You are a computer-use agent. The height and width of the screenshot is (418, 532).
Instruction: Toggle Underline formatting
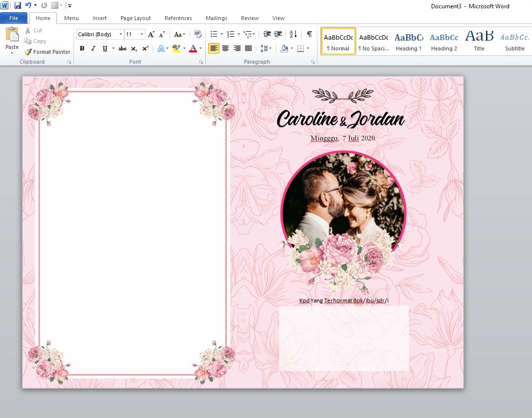click(x=105, y=48)
